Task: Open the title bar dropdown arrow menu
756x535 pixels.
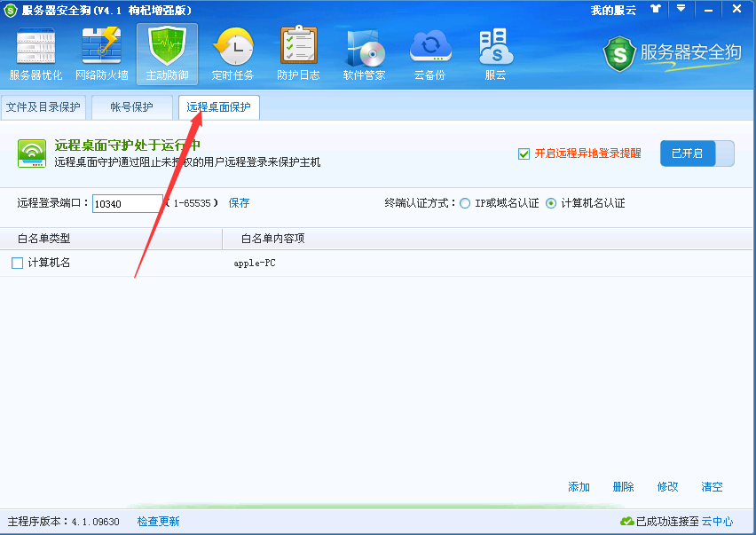Action: pos(681,11)
